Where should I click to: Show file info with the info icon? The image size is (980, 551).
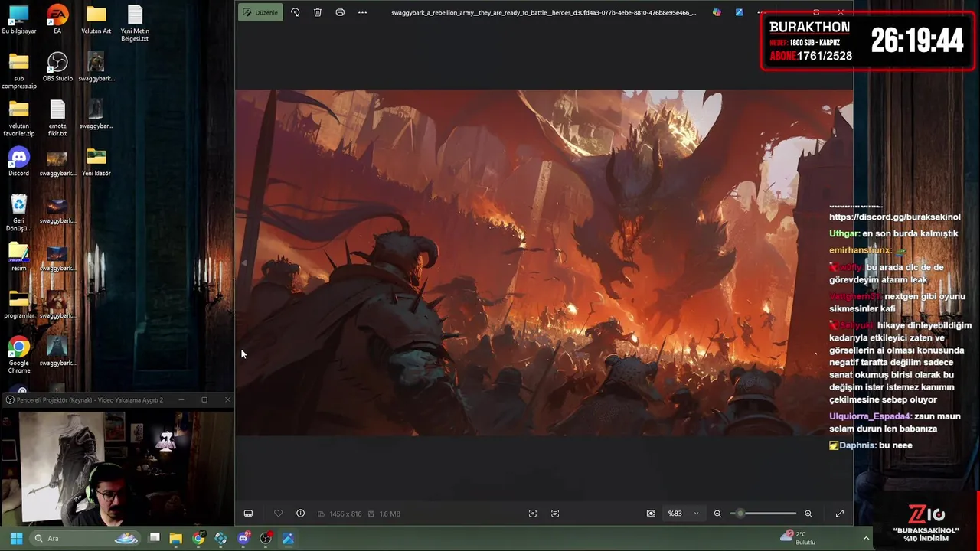[300, 514]
